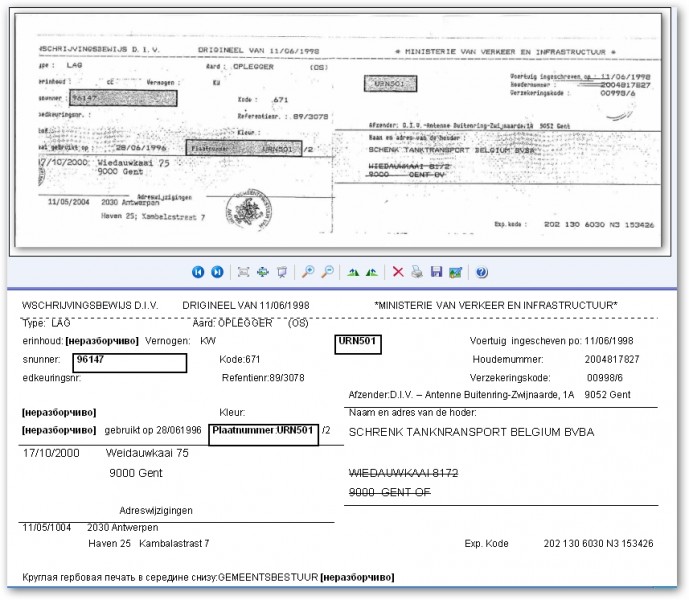
Task: Select the text 'MINISTERIE VAN VERKEER EN INFRASTRUCTUUR'
Action: click(x=496, y=305)
